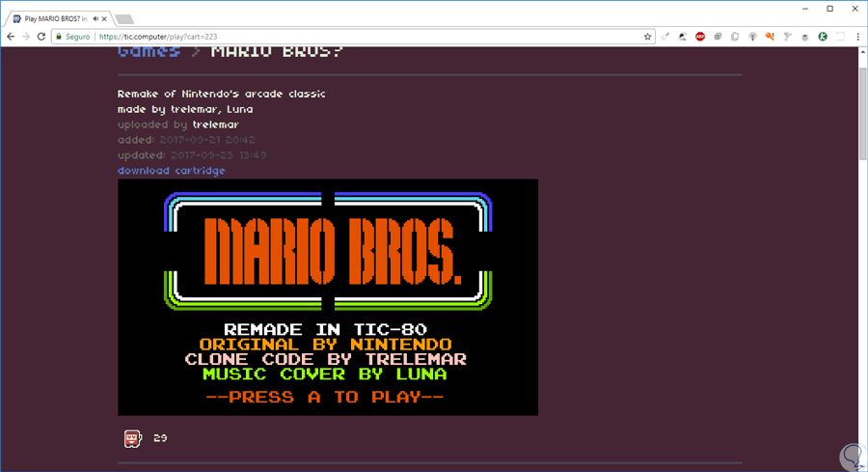
Task: Click the updated date 2017-09-23 13:49
Action: tap(219, 155)
